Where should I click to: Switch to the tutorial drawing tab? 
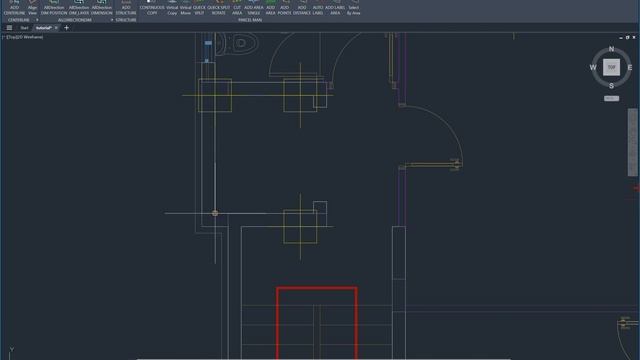click(x=43, y=28)
